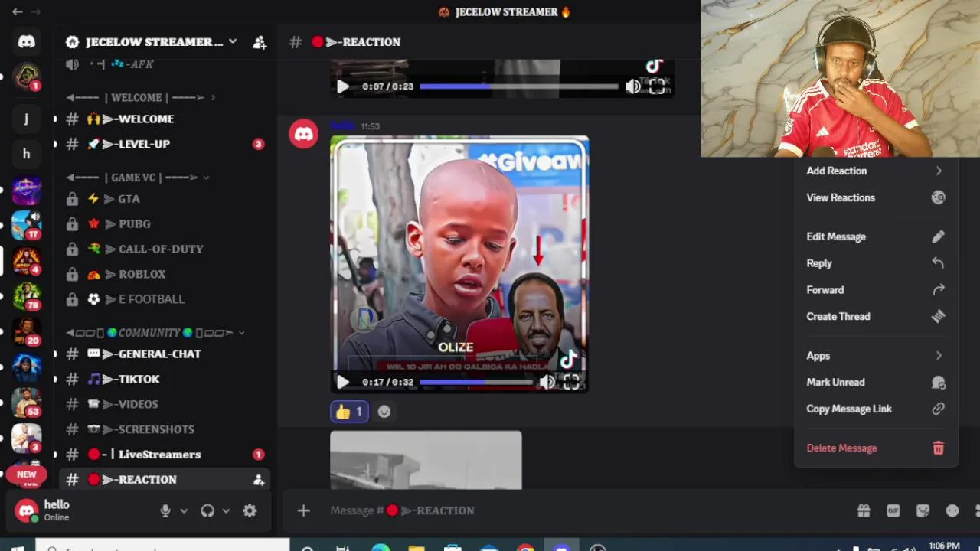980x551 pixels.
Task: Go back using the title bar arrow
Action: coord(17,11)
